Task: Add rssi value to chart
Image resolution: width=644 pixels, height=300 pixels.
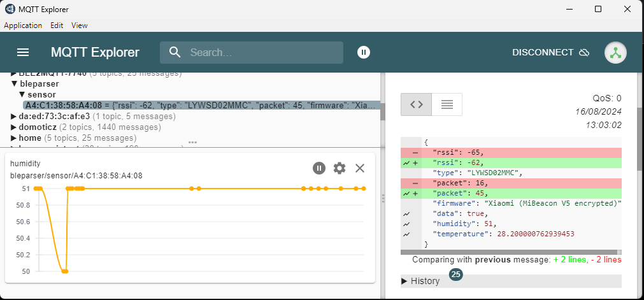Action: point(406,163)
